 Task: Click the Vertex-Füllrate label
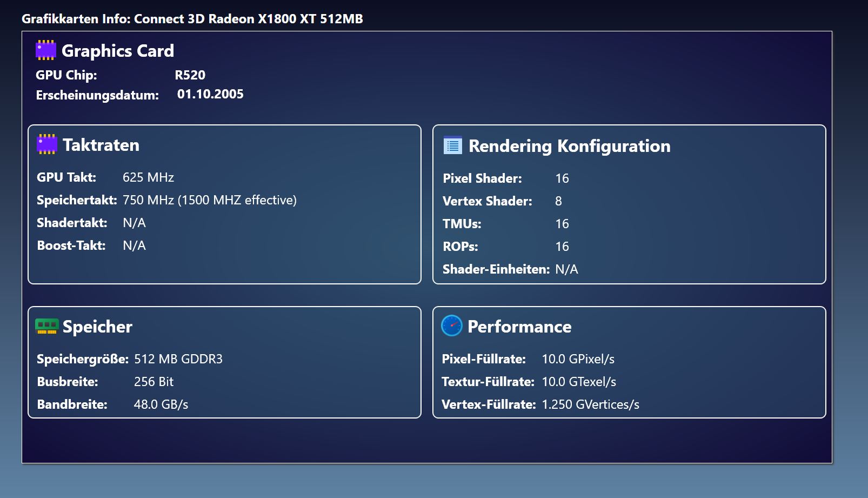(489, 404)
